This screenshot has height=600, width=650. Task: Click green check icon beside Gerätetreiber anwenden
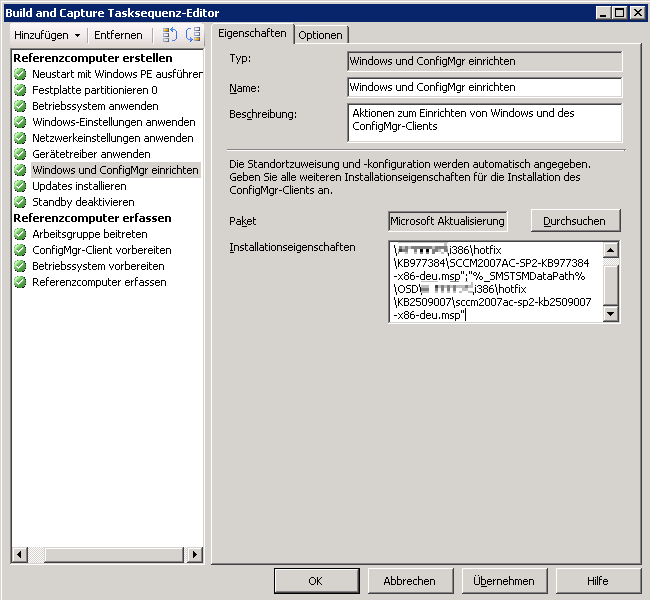[20, 154]
